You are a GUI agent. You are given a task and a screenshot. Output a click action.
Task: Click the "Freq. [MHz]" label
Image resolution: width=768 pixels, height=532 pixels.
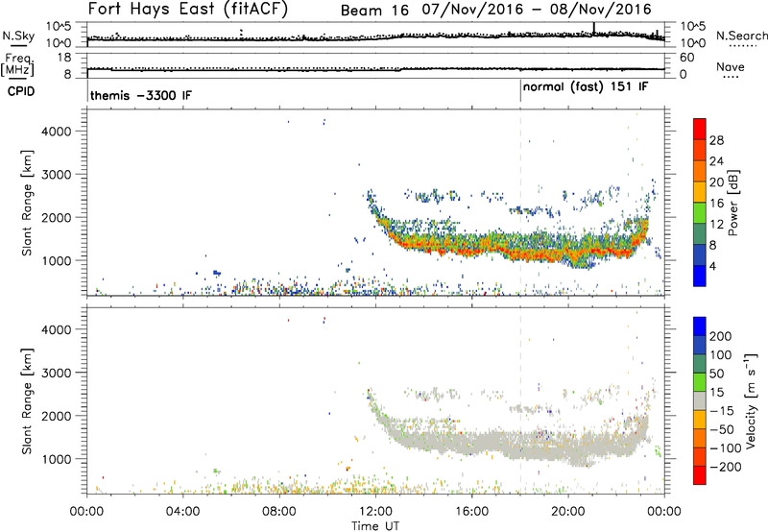17,64
